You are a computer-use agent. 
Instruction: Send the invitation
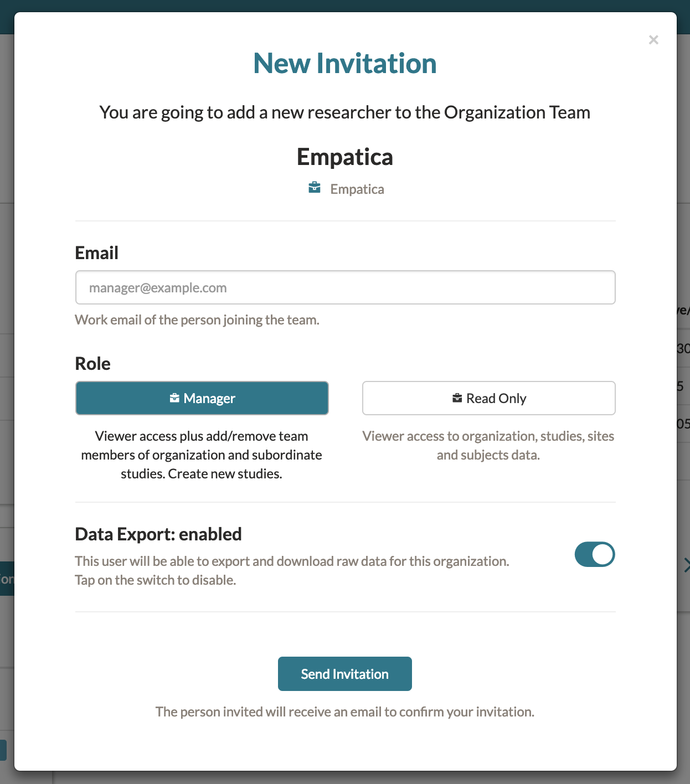point(345,674)
